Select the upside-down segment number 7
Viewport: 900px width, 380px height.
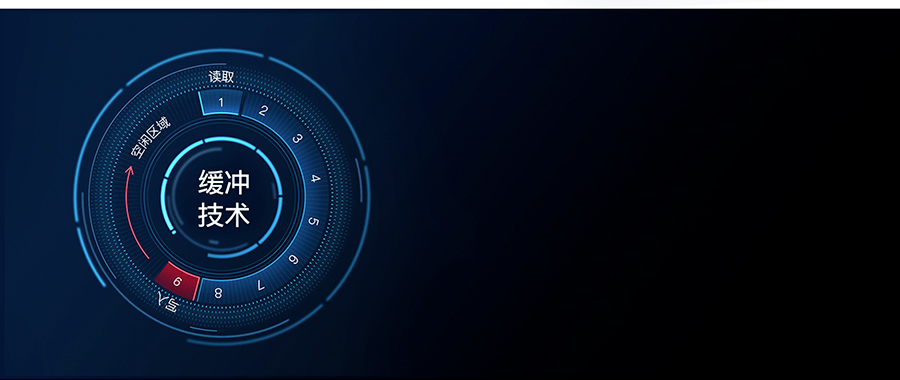point(261,285)
